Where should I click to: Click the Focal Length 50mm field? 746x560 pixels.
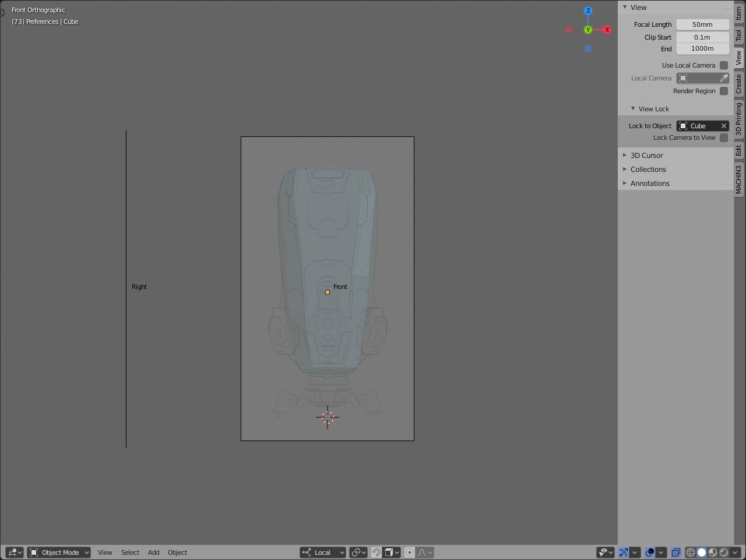point(703,24)
